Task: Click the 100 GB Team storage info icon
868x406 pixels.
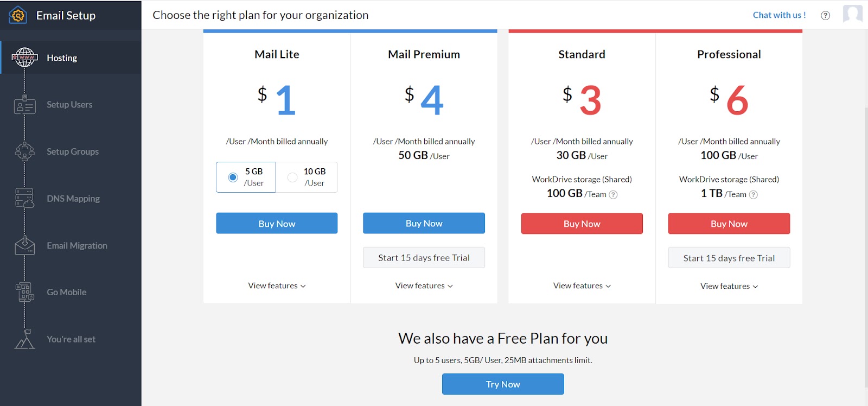Action: click(x=613, y=195)
